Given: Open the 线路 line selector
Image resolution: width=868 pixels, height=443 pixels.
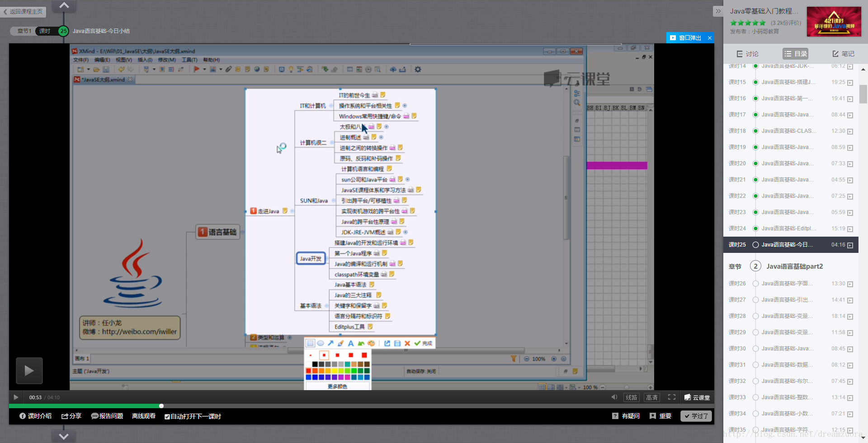Looking at the screenshot, I should point(632,397).
